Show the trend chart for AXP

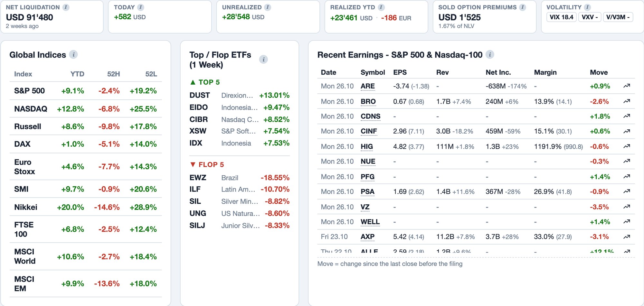tap(627, 237)
